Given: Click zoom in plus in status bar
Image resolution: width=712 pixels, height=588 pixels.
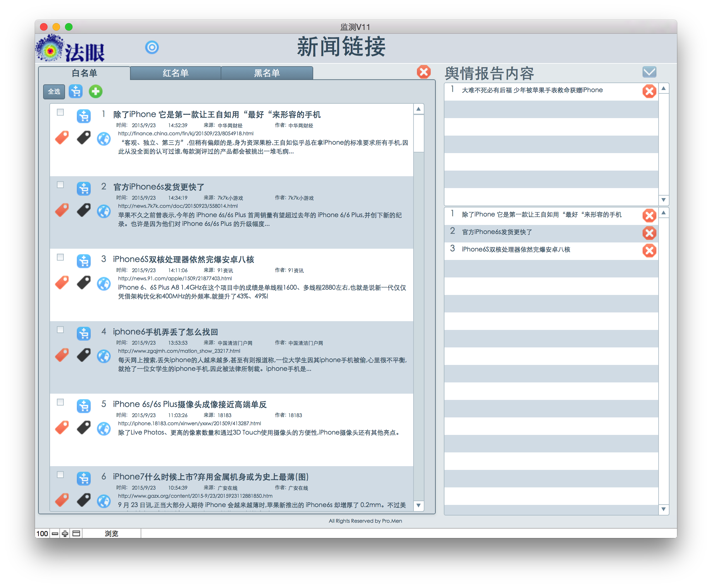Looking at the screenshot, I should tap(65, 533).
